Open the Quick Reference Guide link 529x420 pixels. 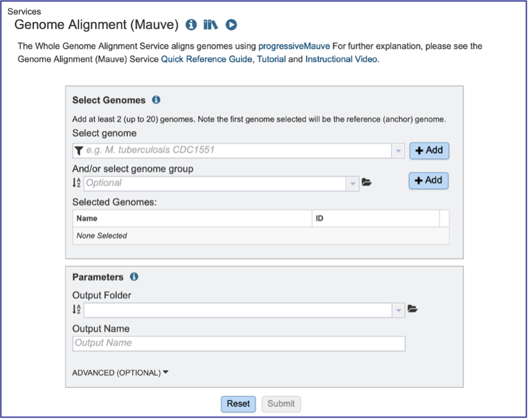click(x=206, y=59)
